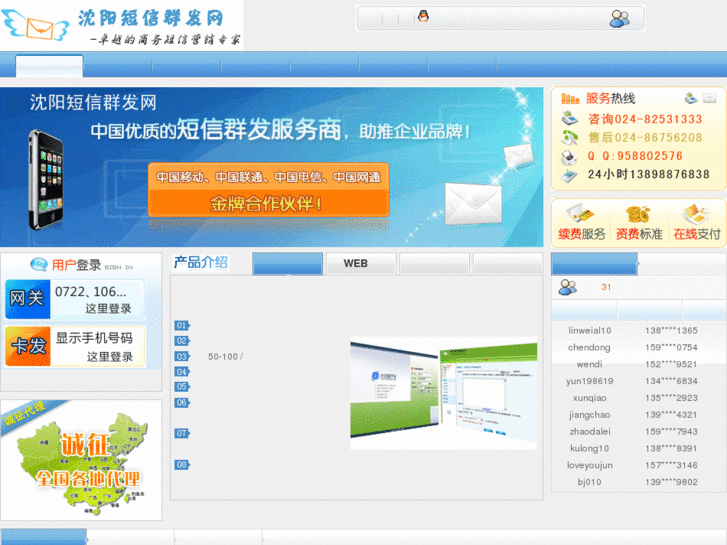727x545 pixels.
Task: Select the blue highlighted product tab
Action: (x=287, y=263)
